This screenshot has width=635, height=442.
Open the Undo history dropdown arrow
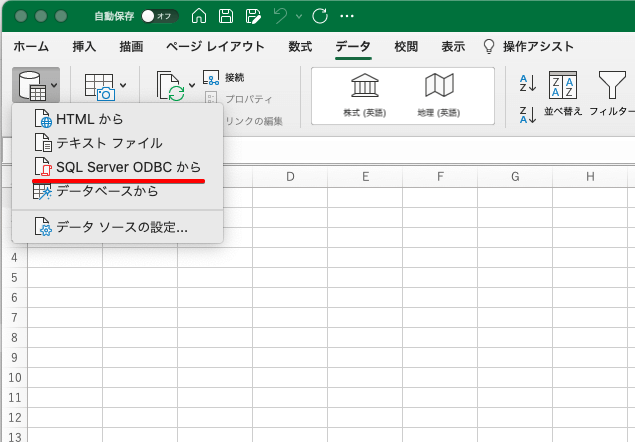(x=299, y=17)
